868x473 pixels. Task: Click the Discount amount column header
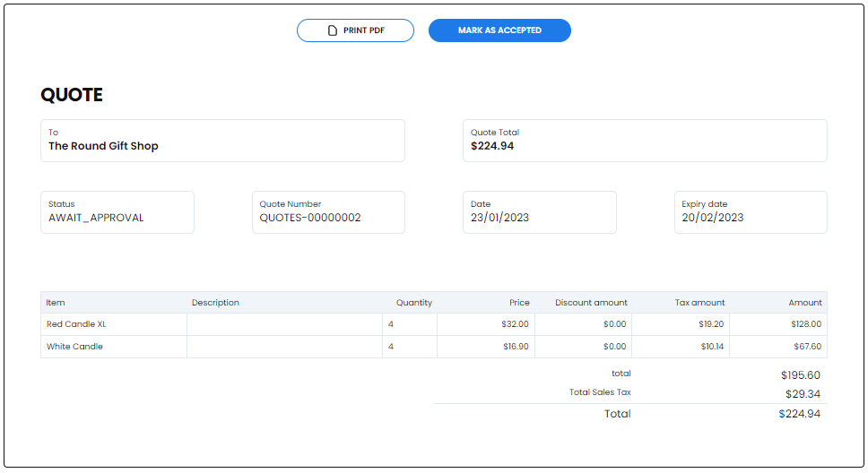click(591, 303)
